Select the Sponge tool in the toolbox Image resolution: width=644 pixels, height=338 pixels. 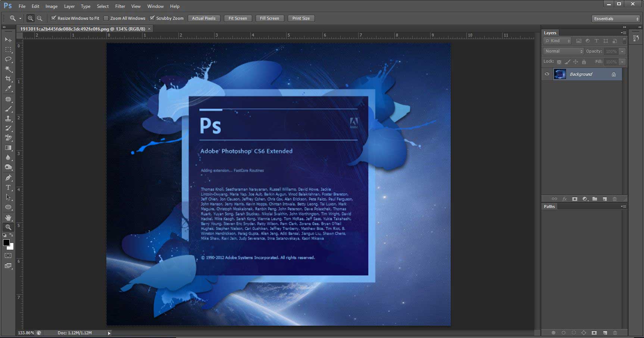click(x=8, y=167)
